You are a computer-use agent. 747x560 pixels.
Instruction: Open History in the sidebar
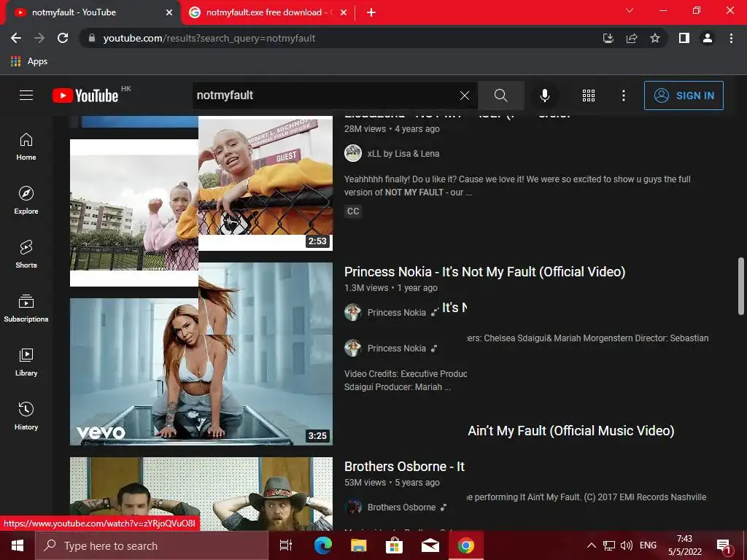pos(26,416)
